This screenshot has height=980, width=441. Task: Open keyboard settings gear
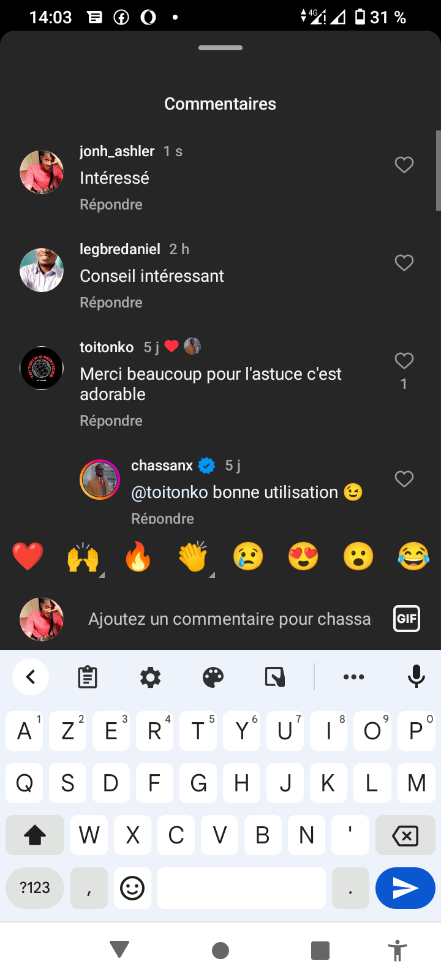(x=150, y=677)
